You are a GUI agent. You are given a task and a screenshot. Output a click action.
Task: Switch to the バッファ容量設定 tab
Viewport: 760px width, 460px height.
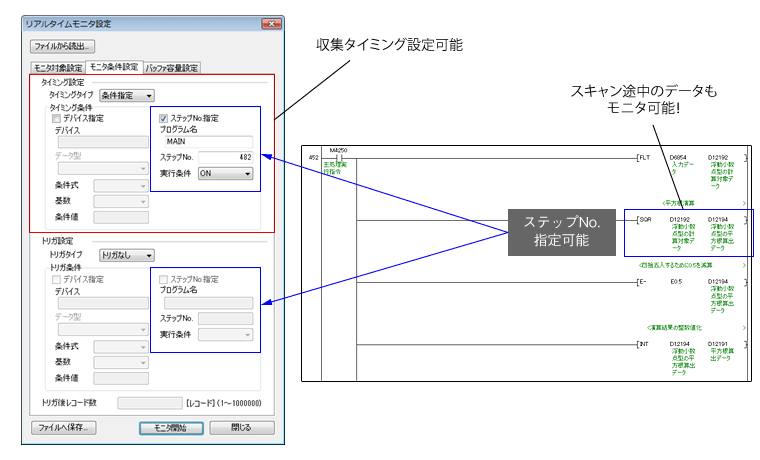pos(172,68)
